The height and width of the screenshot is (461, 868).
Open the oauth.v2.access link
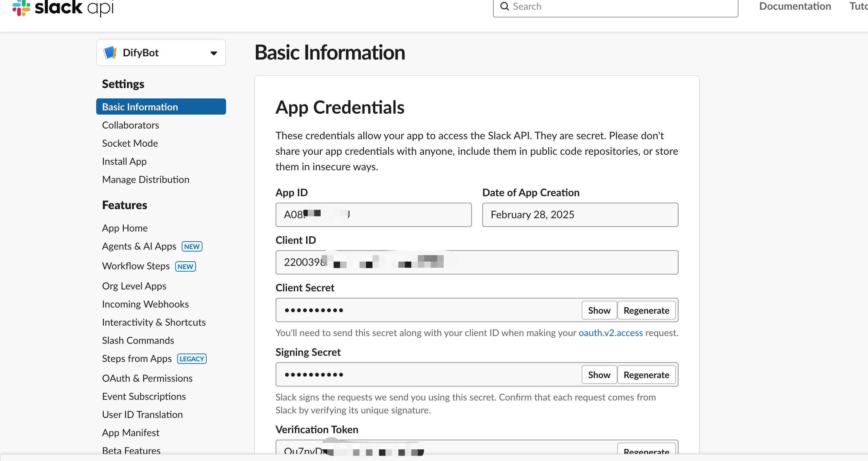coord(610,333)
